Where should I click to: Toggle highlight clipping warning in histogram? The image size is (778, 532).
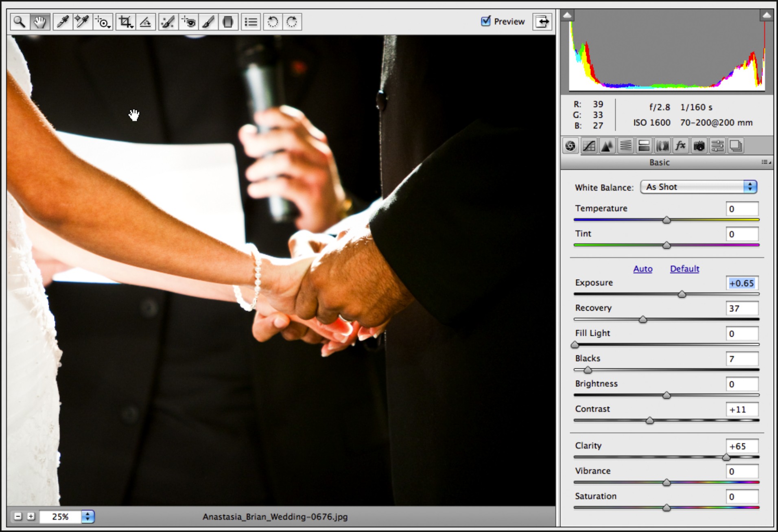pos(766,15)
